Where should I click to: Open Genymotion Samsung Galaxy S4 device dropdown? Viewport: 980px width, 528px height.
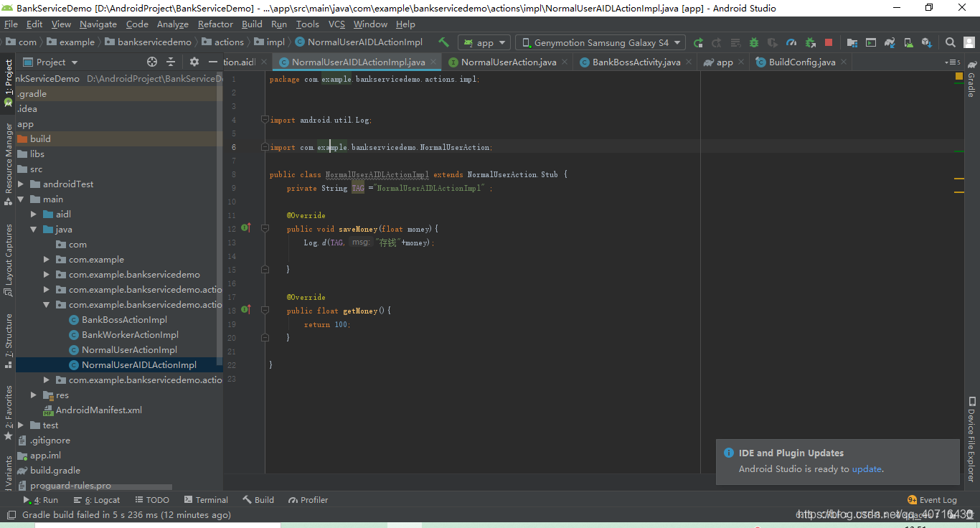pyautogui.click(x=600, y=42)
